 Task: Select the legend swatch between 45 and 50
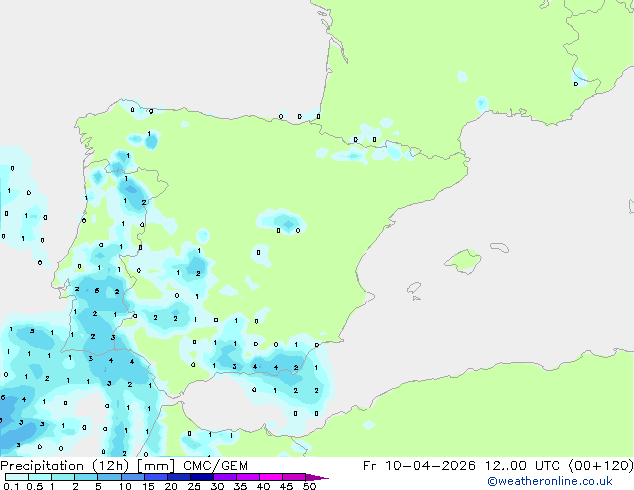pyautogui.click(x=294, y=477)
